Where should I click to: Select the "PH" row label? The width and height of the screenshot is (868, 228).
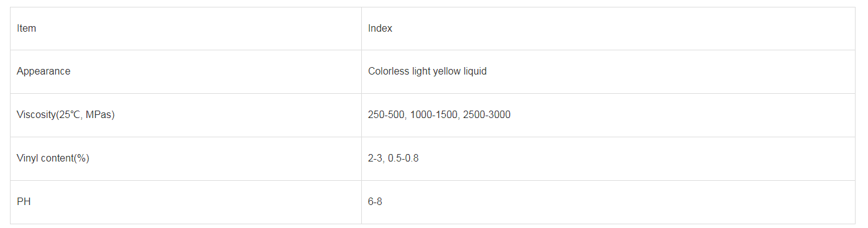(24, 202)
